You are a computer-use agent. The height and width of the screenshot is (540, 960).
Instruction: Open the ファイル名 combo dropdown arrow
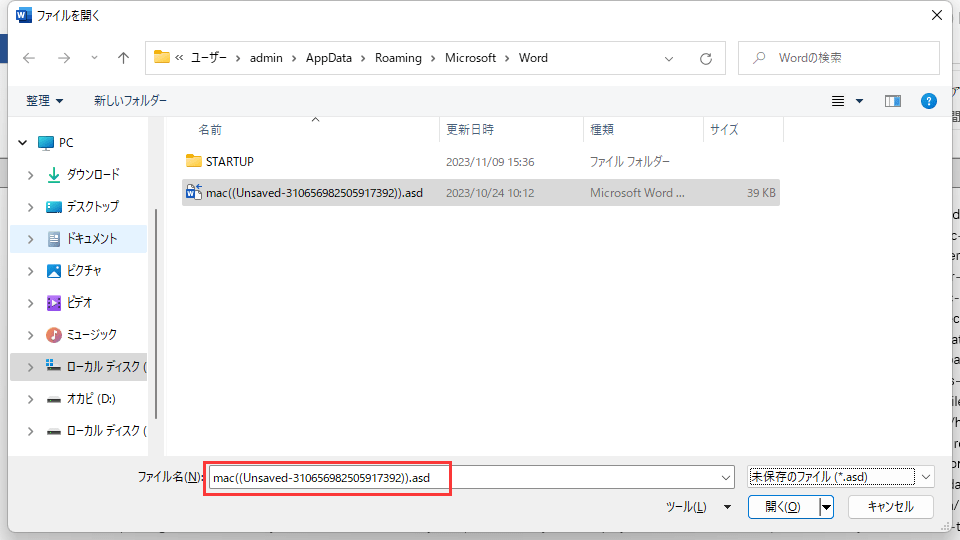(726, 478)
